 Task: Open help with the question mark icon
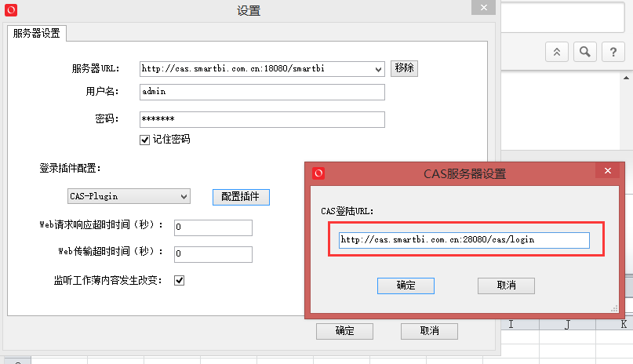pyautogui.click(x=613, y=52)
